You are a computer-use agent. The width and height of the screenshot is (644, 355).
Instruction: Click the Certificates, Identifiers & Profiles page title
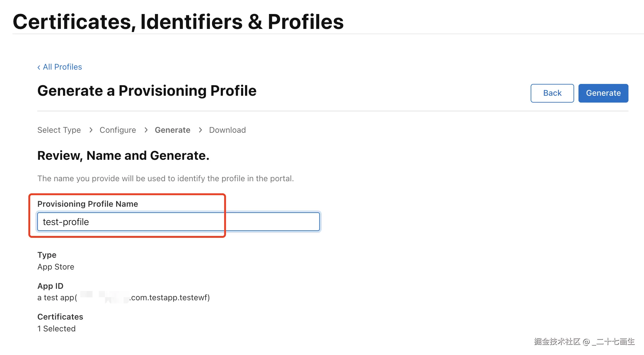coord(178,22)
